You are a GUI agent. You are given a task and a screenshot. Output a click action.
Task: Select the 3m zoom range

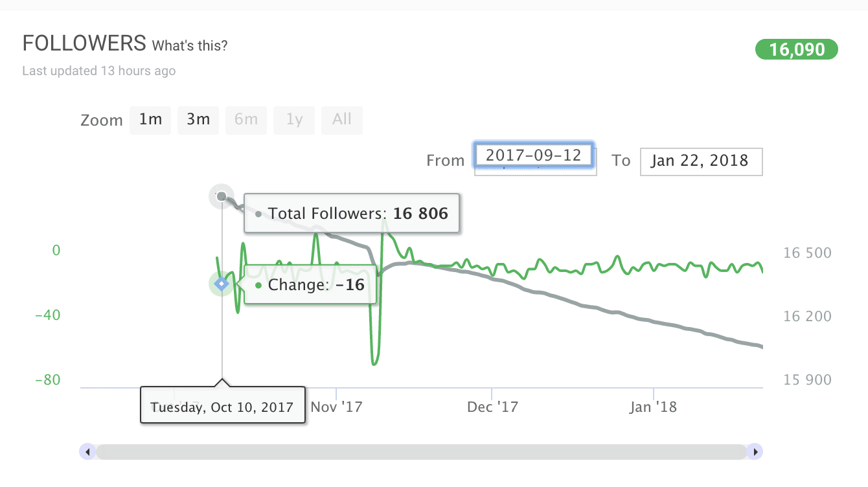pyautogui.click(x=198, y=120)
